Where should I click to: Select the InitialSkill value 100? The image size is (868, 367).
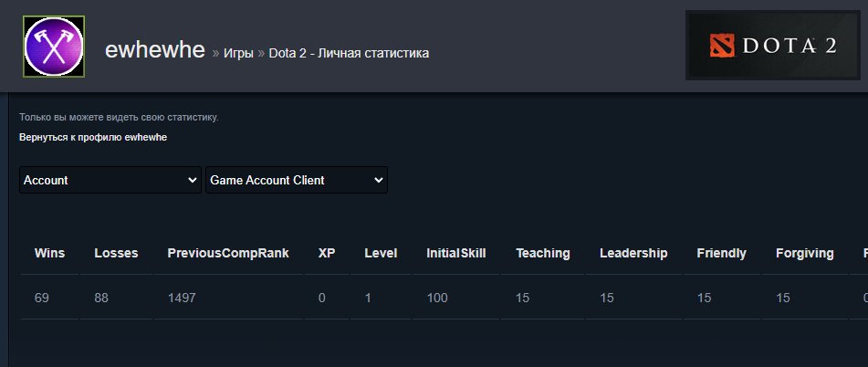click(x=437, y=298)
